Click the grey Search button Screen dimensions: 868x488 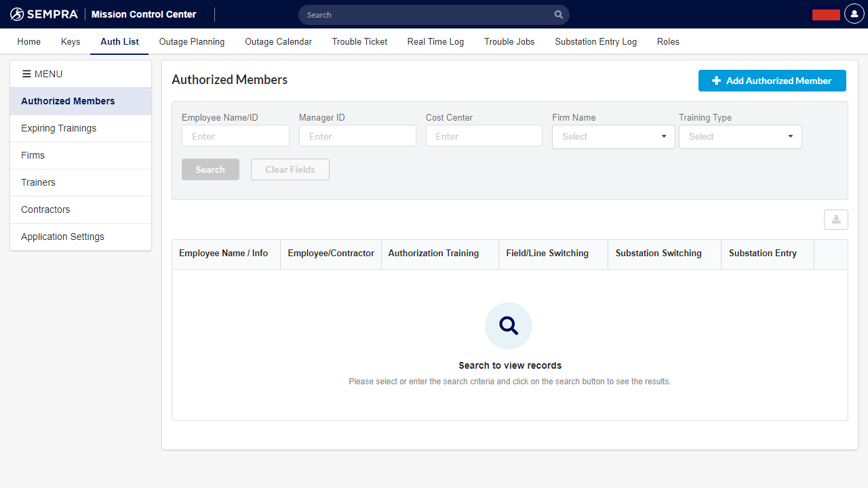[210, 169]
